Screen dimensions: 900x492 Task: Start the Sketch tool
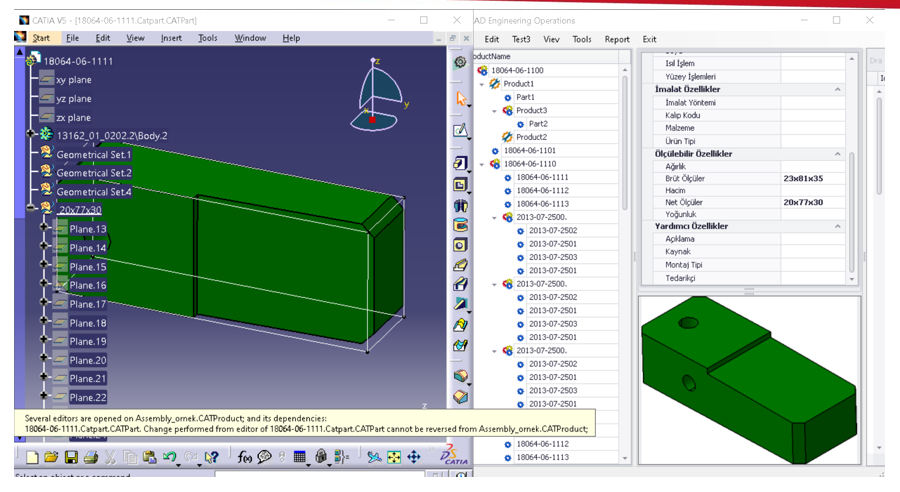point(460,130)
